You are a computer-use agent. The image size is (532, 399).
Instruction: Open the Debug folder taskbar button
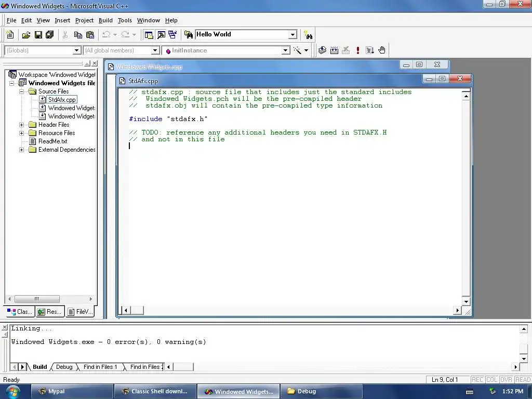click(321, 391)
